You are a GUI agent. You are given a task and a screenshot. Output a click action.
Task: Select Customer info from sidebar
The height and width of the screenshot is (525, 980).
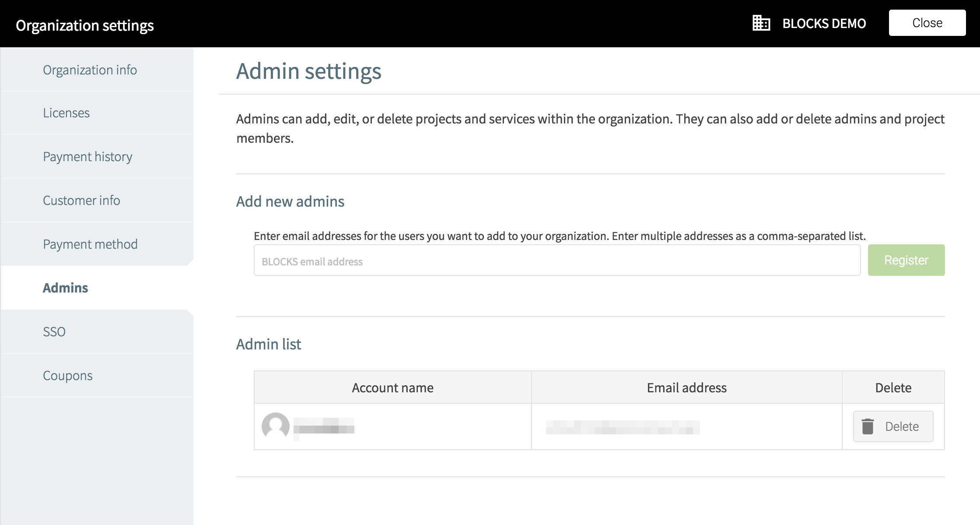81,200
